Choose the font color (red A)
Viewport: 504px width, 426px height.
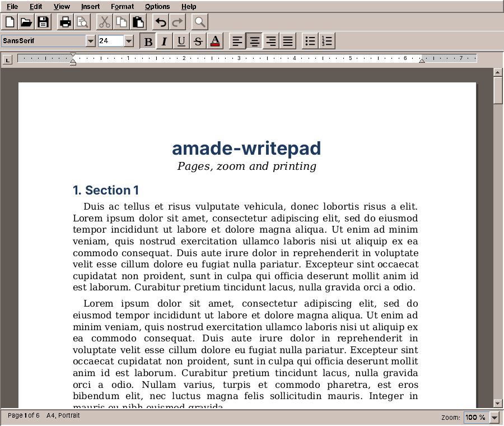(215, 41)
